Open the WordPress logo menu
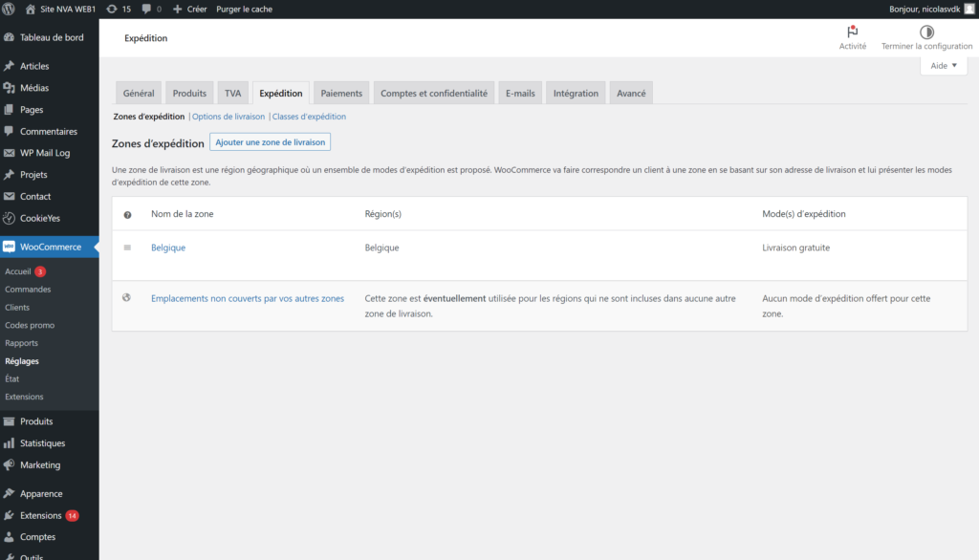Image resolution: width=979 pixels, height=560 pixels. point(9,9)
